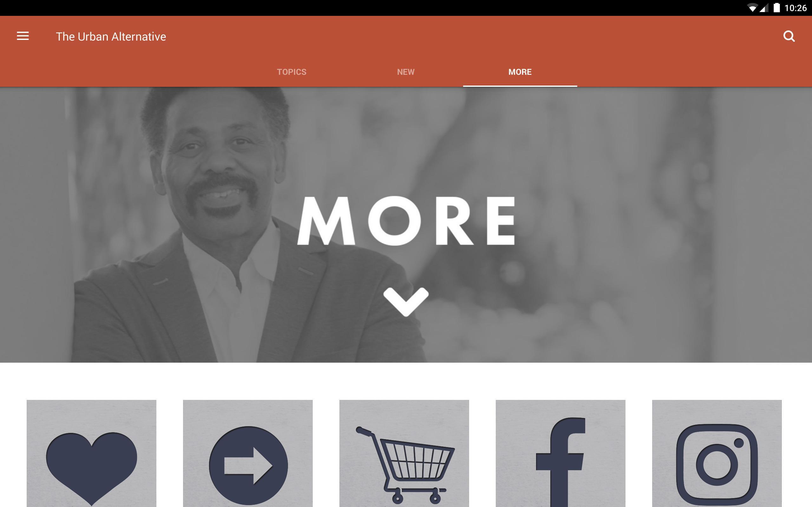This screenshot has height=507, width=812.
Task: Toggle battery status display
Action: click(x=773, y=8)
